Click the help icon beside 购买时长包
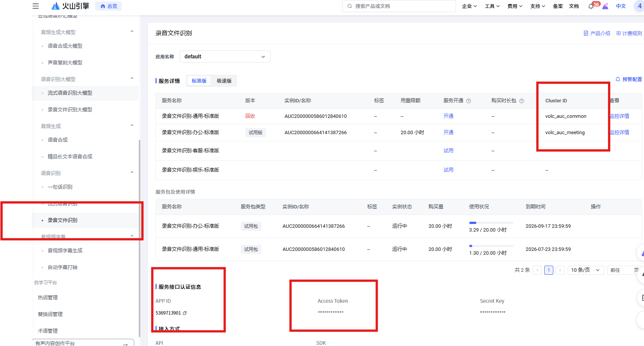 521,101
